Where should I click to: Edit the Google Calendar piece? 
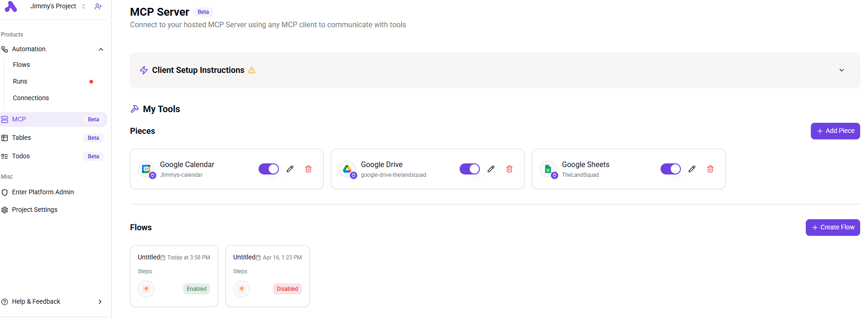pyautogui.click(x=290, y=169)
